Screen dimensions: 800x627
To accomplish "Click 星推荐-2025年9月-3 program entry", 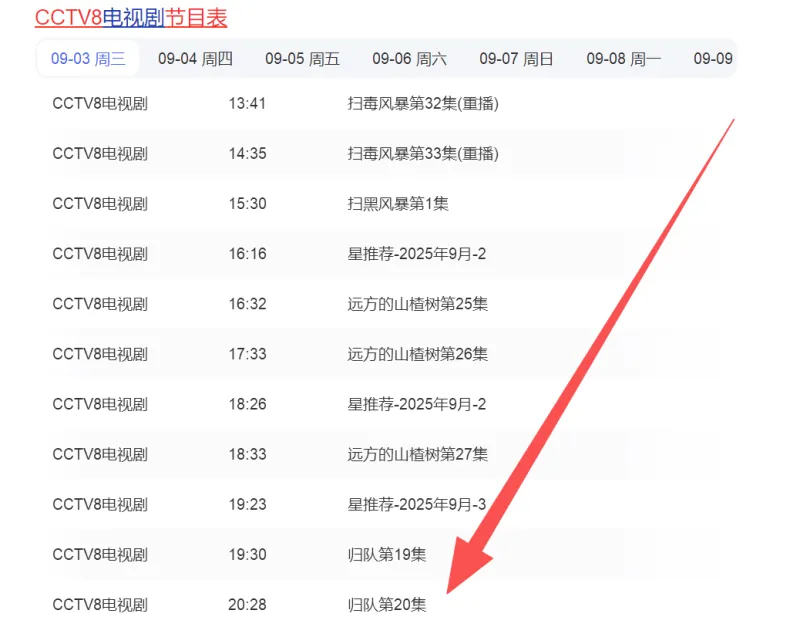I will coord(416,504).
